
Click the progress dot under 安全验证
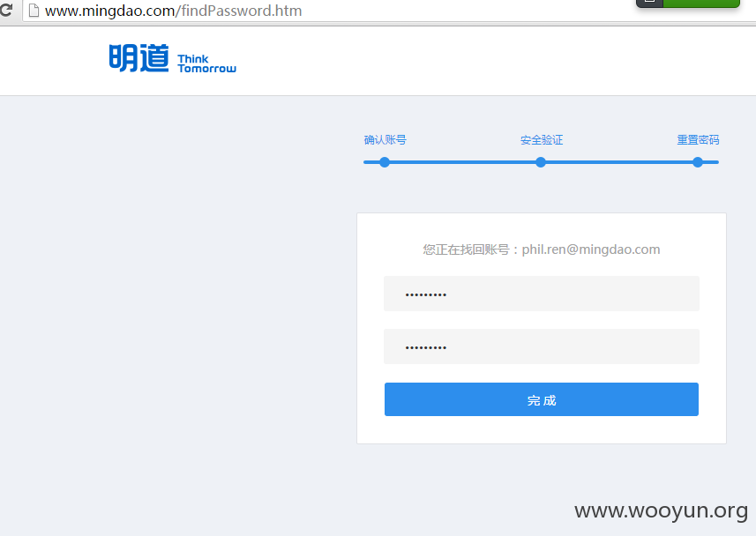tap(541, 162)
